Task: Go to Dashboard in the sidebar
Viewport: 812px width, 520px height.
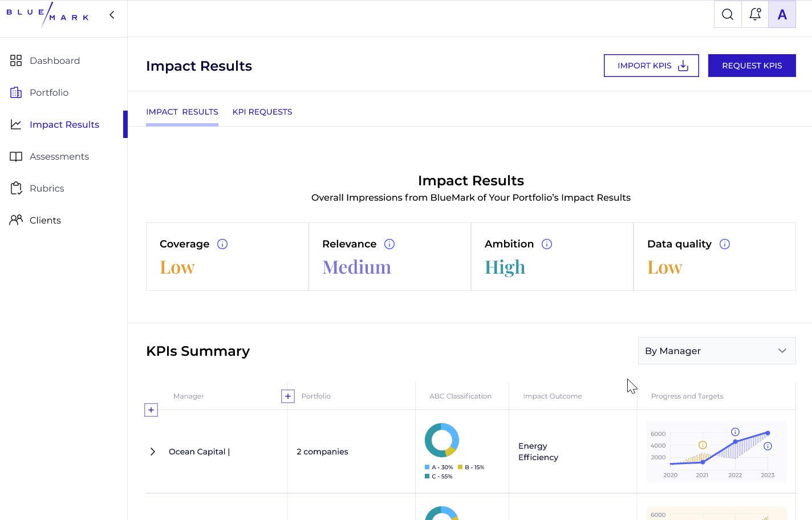Action: [55, 60]
